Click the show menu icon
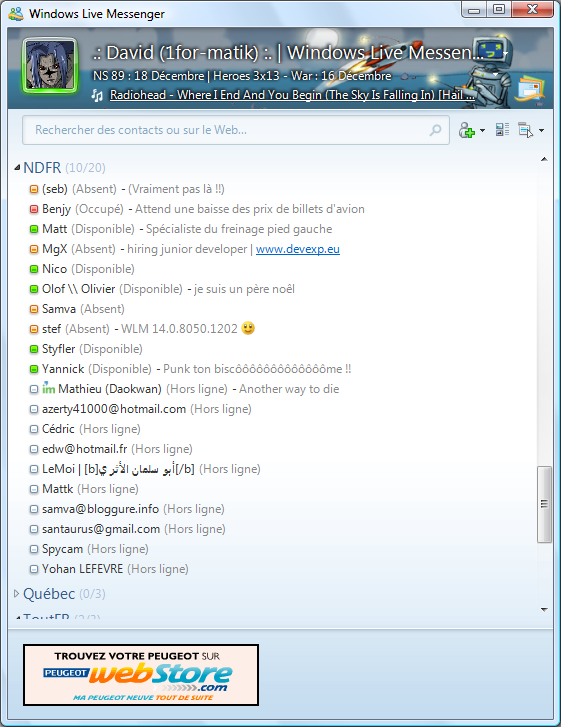561x727 pixels. [526, 130]
